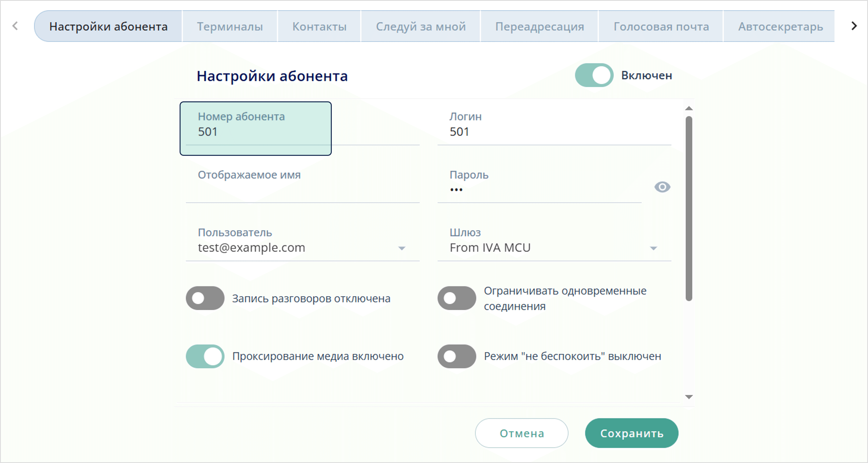Click scrollbar down arrow in settings panel
868x463 pixels.
coord(689,397)
